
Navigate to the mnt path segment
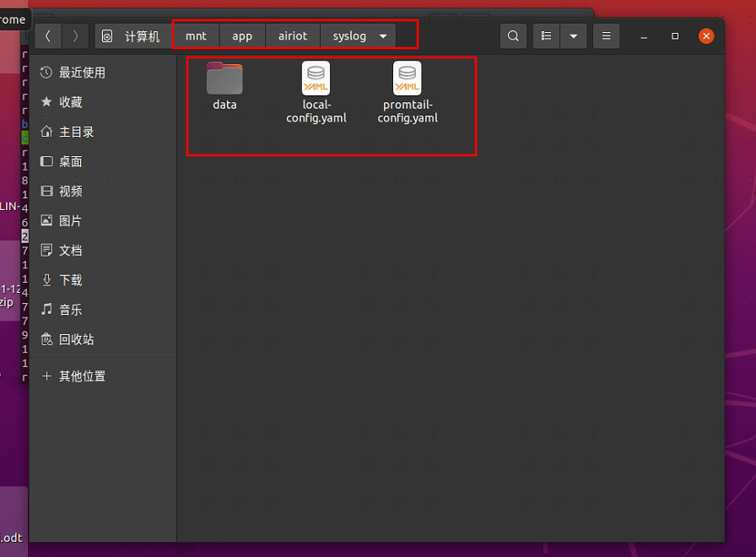click(196, 36)
